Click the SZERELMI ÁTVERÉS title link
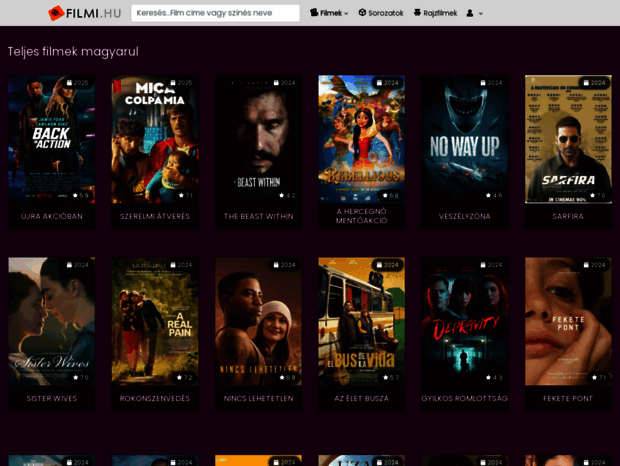620x466 pixels. point(155,216)
